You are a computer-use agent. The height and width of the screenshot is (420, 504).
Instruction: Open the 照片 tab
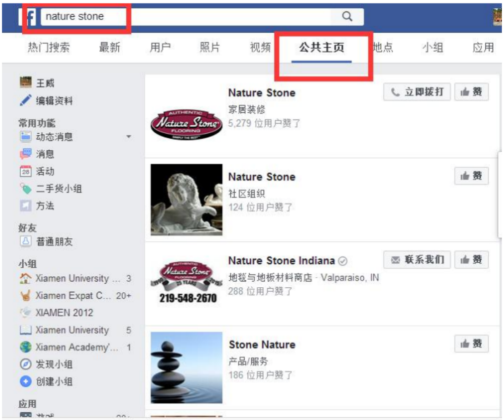210,48
